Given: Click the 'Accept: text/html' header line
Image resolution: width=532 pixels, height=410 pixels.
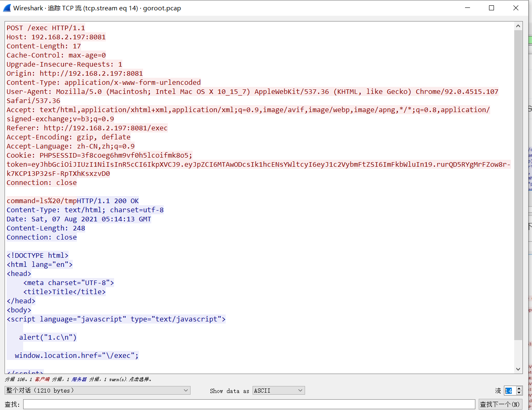Looking at the screenshot, I should pos(248,110).
